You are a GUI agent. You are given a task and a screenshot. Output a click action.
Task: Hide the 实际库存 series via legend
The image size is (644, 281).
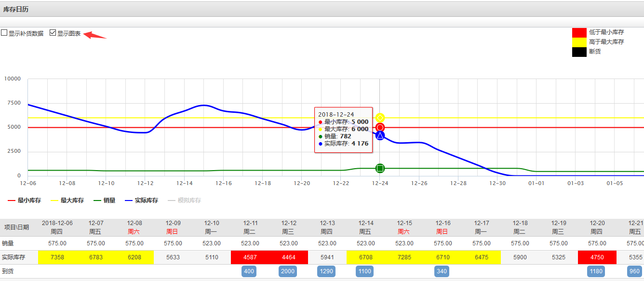click(141, 201)
